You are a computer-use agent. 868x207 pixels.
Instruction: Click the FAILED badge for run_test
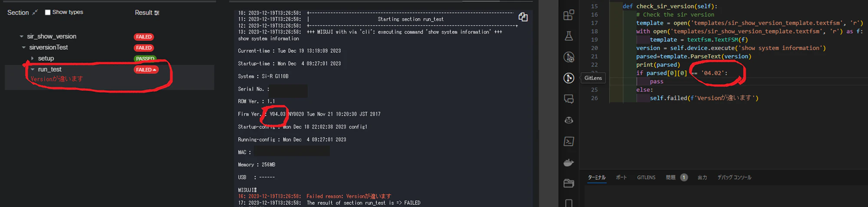tap(146, 70)
